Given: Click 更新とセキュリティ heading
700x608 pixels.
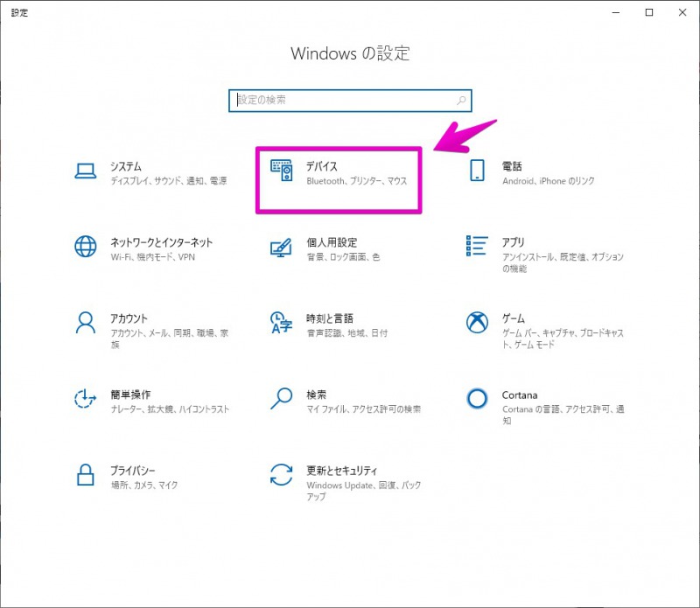Looking at the screenshot, I should coord(342,471).
